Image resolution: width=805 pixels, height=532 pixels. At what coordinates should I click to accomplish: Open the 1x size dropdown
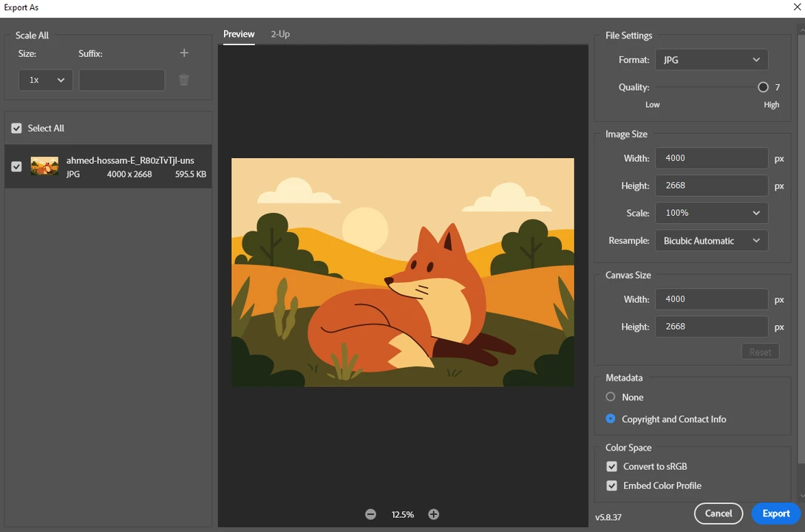pos(46,80)
